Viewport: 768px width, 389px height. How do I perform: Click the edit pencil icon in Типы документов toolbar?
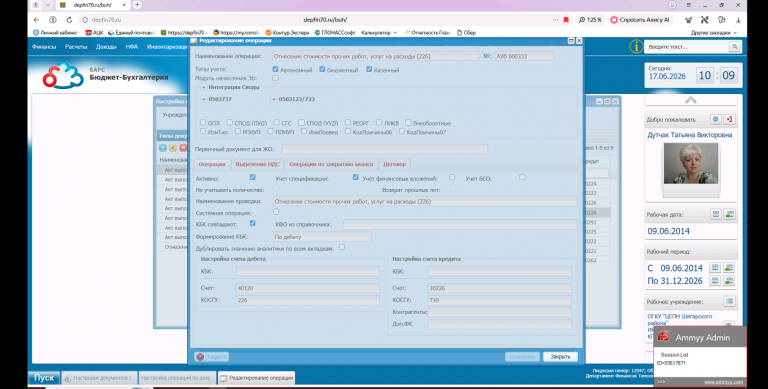(173, 147)
